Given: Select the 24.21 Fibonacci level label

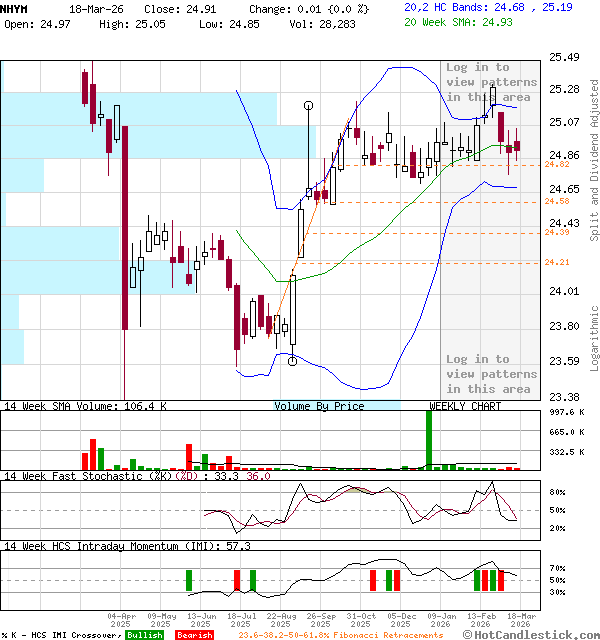Looking at the screenshot, I should click(557, 262).
